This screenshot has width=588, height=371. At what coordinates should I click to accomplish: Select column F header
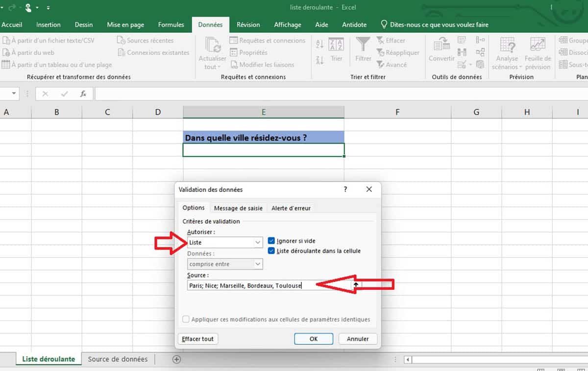(x=397, y=112)
